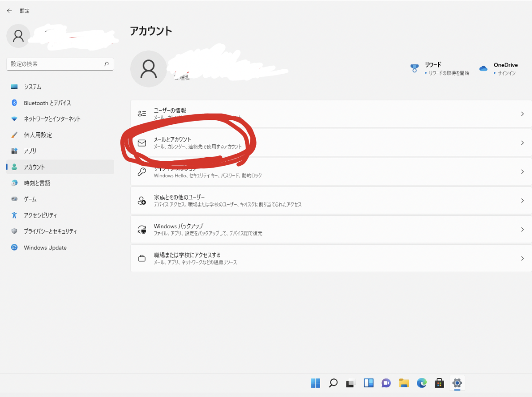Click the Windows バックアップ sync icon
Image resolution: width=532 pixels, height=397 pixels.
[x=142, y=230]
